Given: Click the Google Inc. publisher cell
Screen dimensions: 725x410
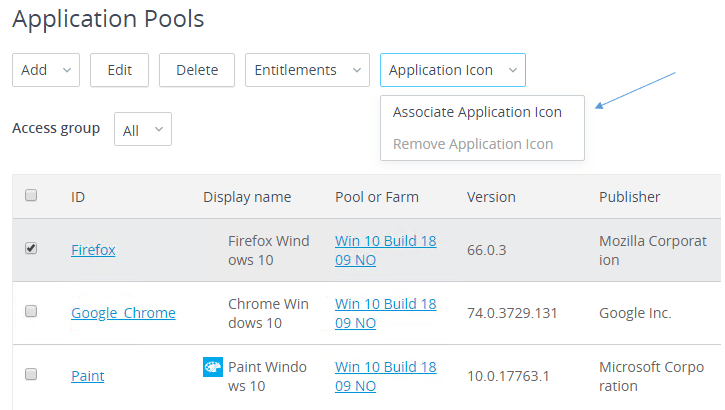Looking at the screenshot, I should [635, 313].
